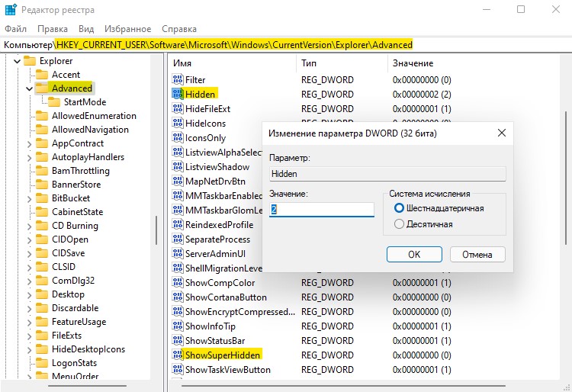Click the Filter DWORD value icon
This screenshot has height=392, width=572.
tap(178, 79)
